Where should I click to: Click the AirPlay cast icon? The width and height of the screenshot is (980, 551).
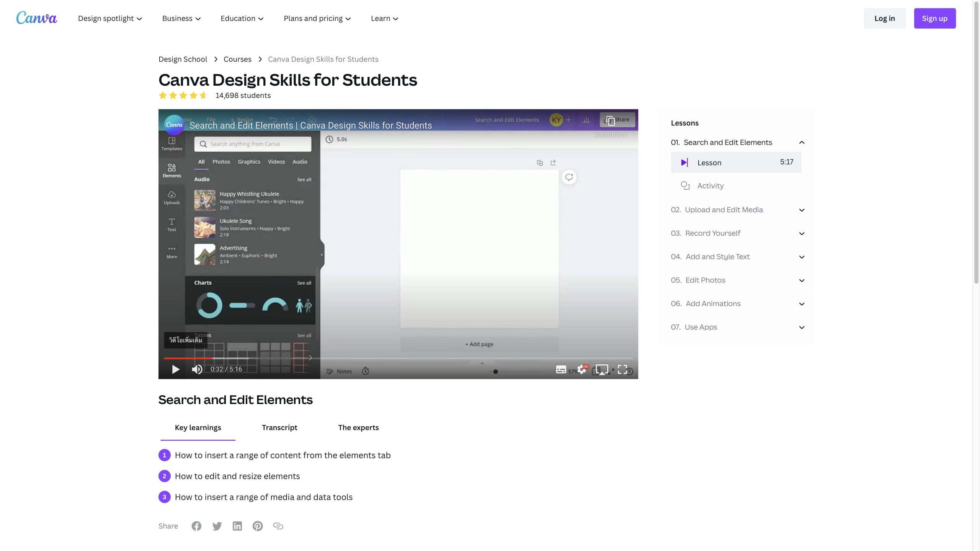tap(602, 370)
